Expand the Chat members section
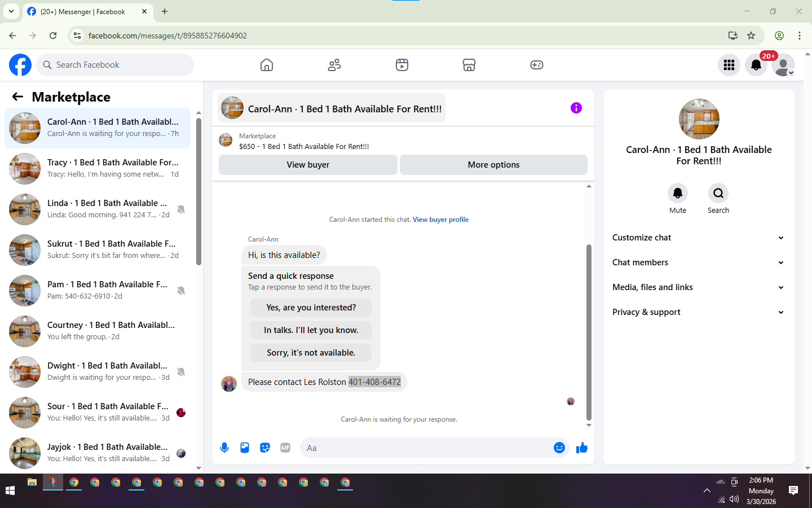 click(x=698, y=262)
